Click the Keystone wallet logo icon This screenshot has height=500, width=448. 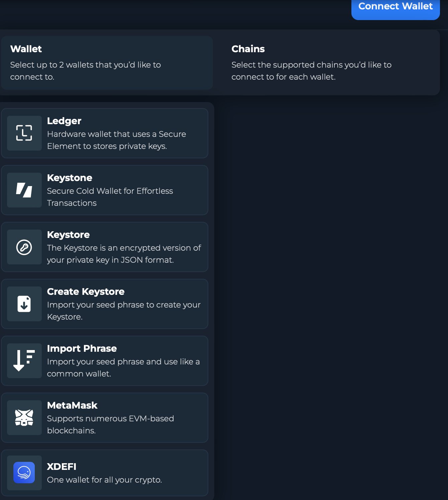(24, 190)
